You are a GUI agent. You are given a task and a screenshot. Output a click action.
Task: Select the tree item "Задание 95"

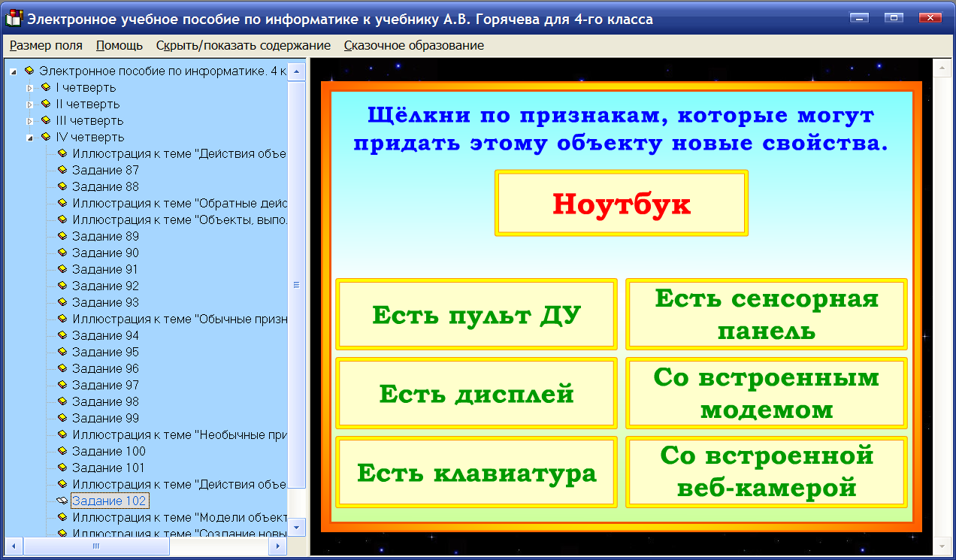105,351
